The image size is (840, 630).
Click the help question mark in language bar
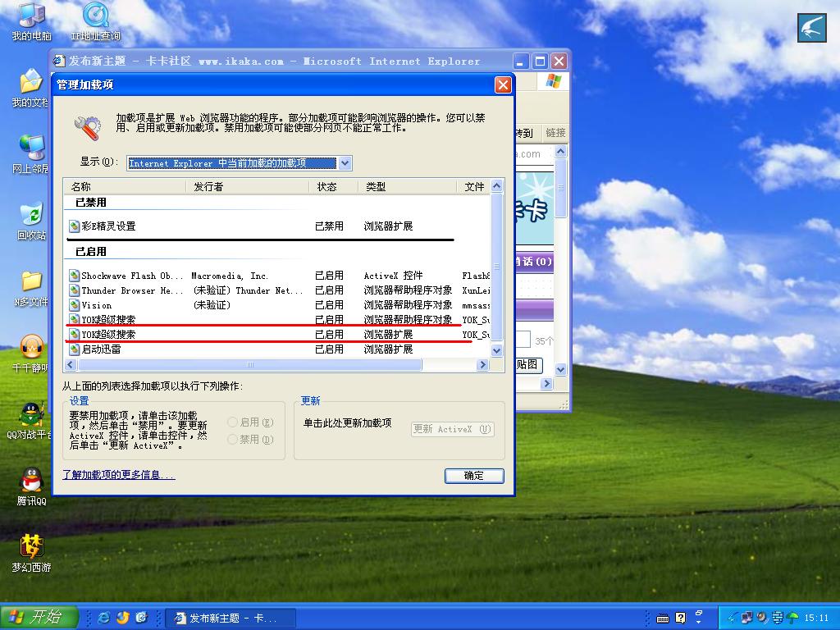[x=680, y=619]
